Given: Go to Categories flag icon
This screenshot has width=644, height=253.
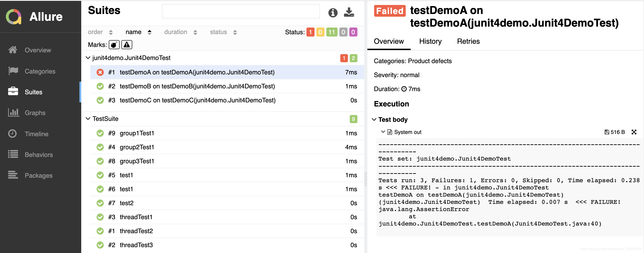Looking at the screenshot, I should point(13,71).
